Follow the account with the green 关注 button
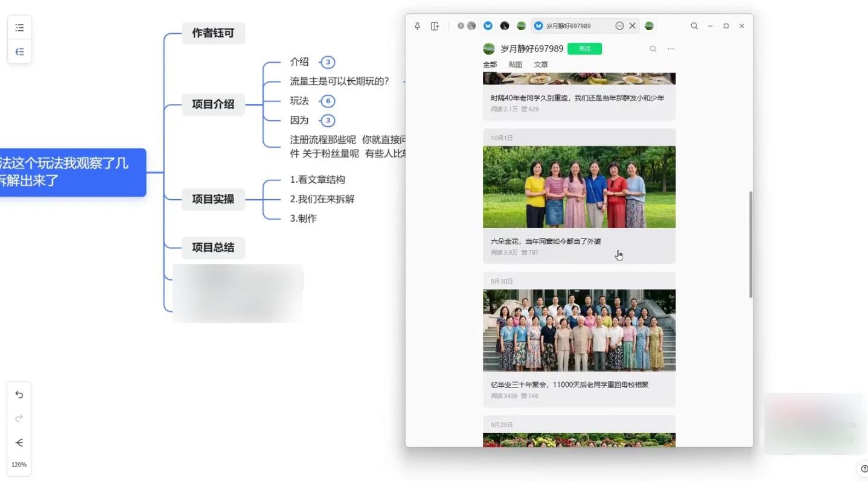 [x=584, y=49]
